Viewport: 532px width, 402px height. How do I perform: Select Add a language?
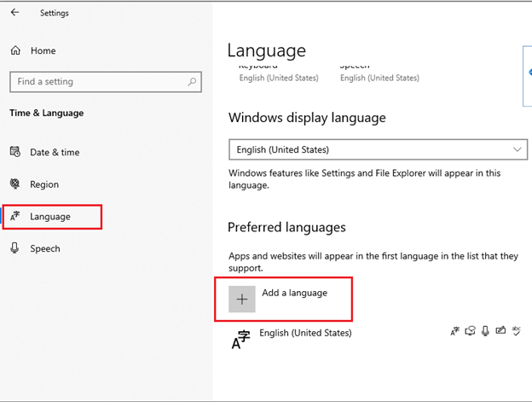pyautogui.click(x=294, y=293)
